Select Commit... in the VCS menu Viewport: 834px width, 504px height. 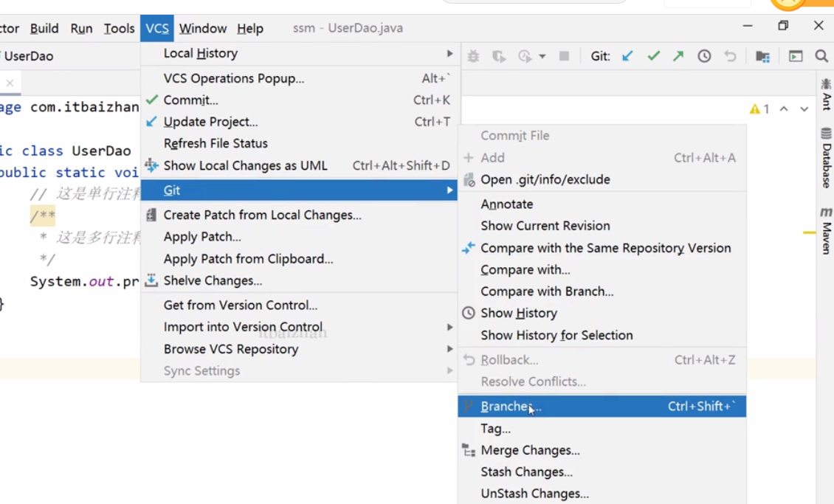(x=190, y=100)
